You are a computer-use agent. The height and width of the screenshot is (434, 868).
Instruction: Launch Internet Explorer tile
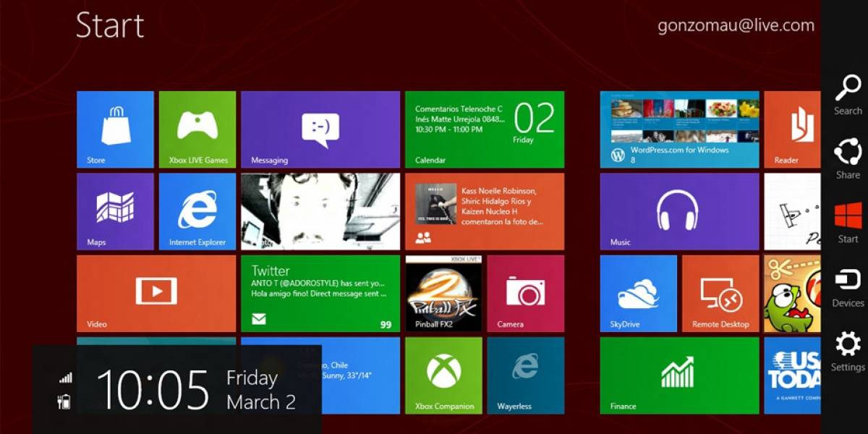[197, 212]
